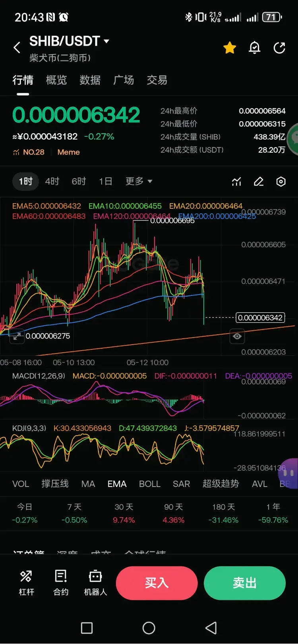Viewport: 298px width, 644px height.
Task: Tap the EMA5 value label
Action: pyautogui.click(x=46, y=206)
